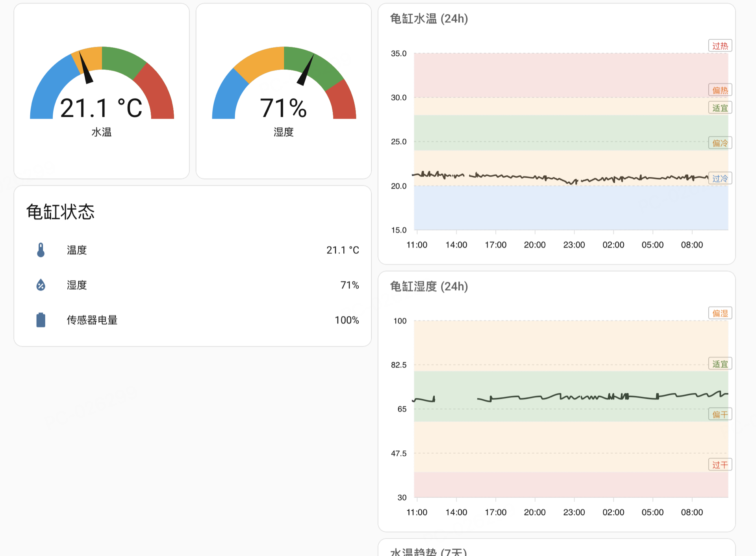Viewport: 756px width, 556px height.
Task: Click the 龟缸湿度 (24h) chart title
Action: (x=429, y=286)
